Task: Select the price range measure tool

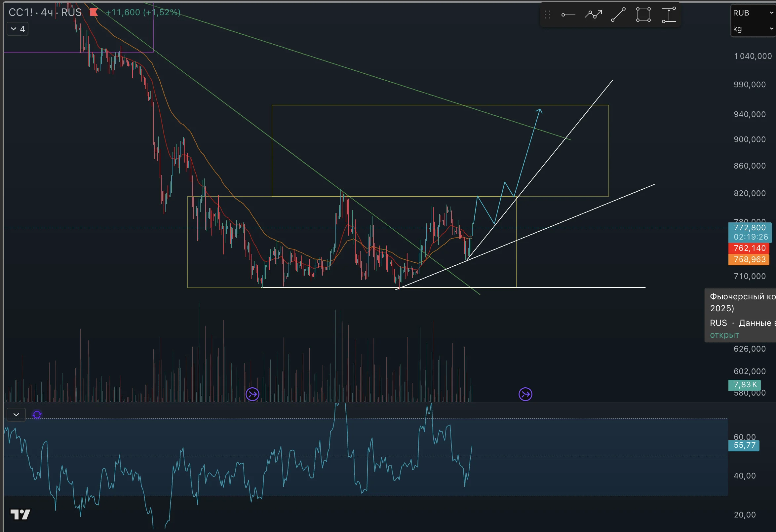Action: (669, 14)
